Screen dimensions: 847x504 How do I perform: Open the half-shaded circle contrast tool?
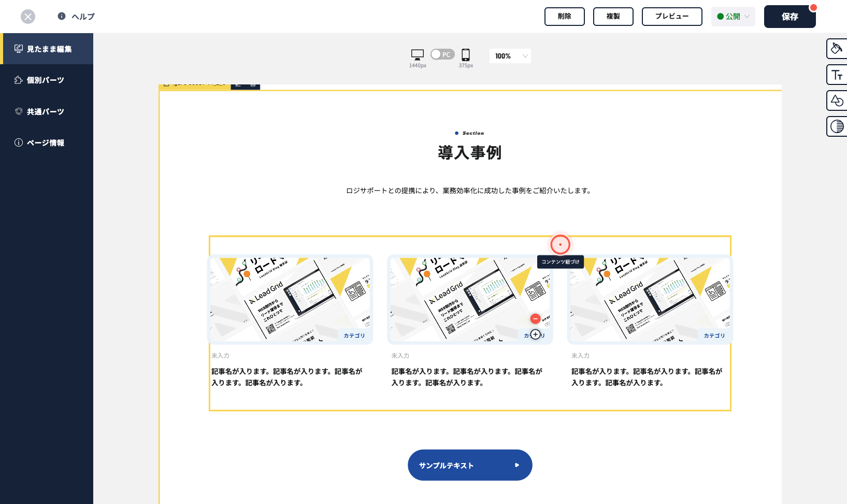(x=837, y=126)
